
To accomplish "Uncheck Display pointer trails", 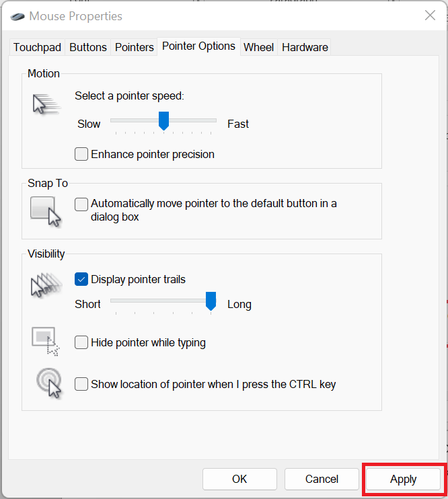I will pyautogui.click(x=81, y=279).
